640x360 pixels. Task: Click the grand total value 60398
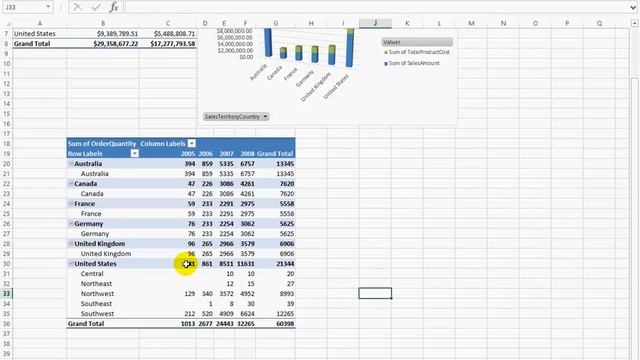coord(285,323)
